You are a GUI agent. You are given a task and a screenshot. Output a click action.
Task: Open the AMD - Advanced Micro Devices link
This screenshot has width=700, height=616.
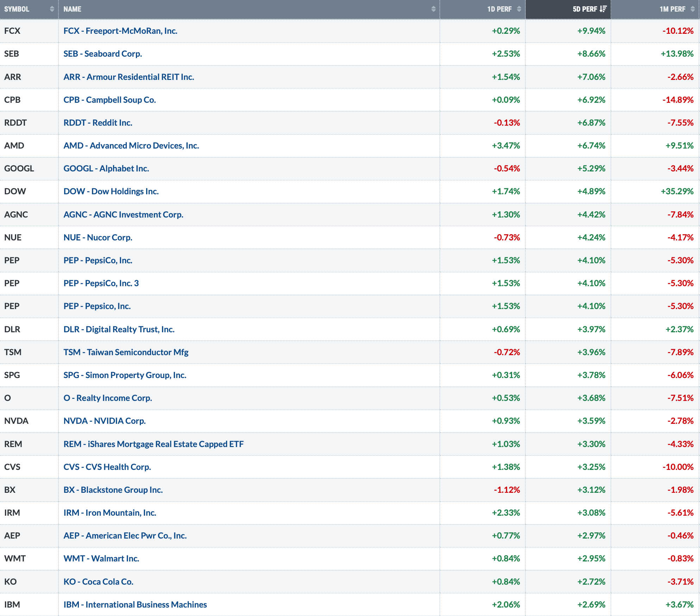coord(131,146)
